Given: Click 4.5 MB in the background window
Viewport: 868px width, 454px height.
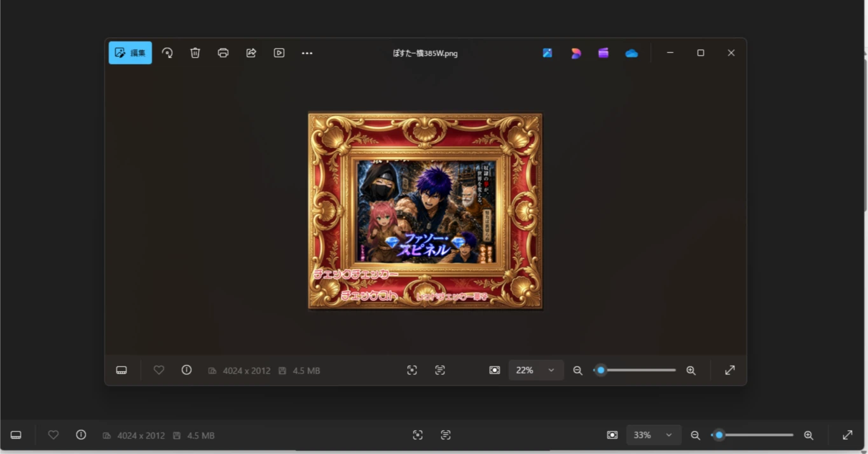Looking at the screenshot, I should 201,436.
